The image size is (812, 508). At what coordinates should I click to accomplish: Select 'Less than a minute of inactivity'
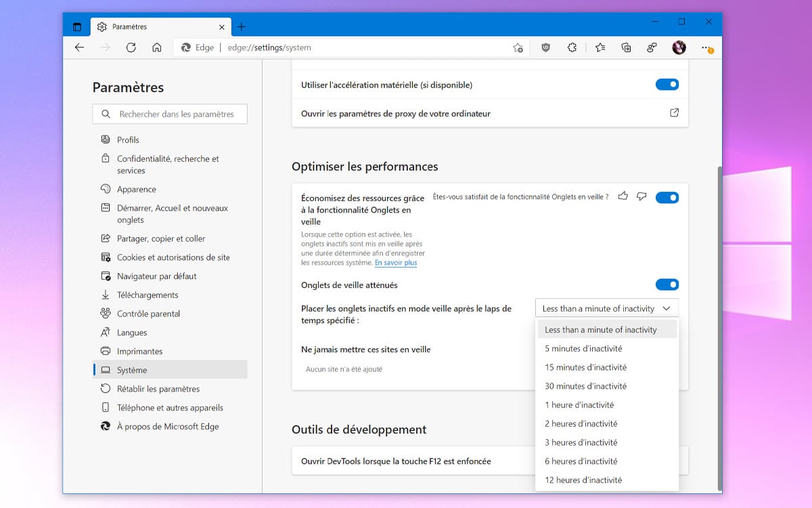click(602, 329)
